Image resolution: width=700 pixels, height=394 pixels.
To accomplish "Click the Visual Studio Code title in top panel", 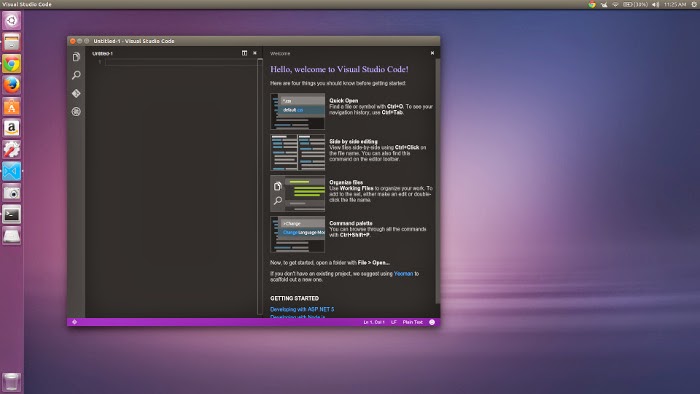I will [27, 4].
